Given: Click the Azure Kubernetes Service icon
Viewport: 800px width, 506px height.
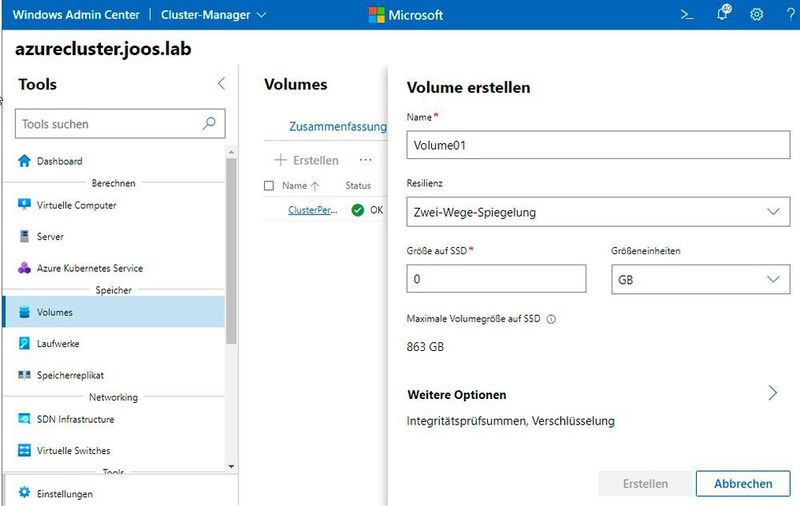Looking at the screenshot, I should pos(24,268).
